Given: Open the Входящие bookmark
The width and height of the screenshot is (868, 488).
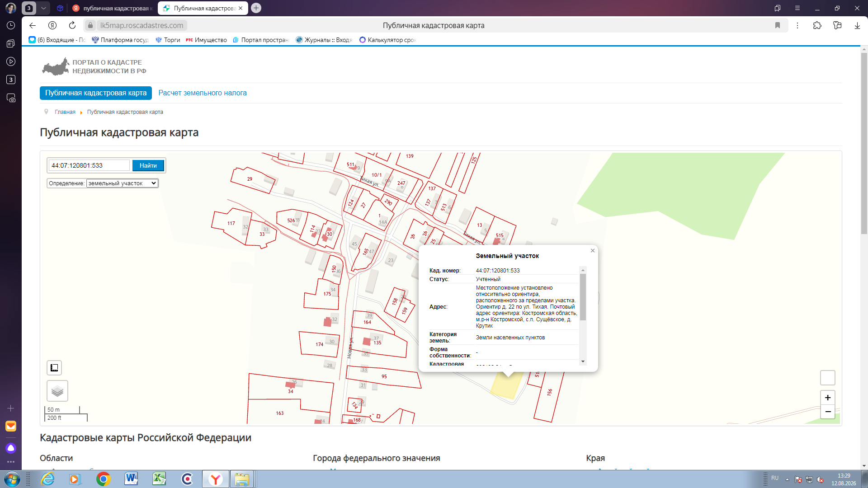Looking at the screenshot, I should (57, 40).
